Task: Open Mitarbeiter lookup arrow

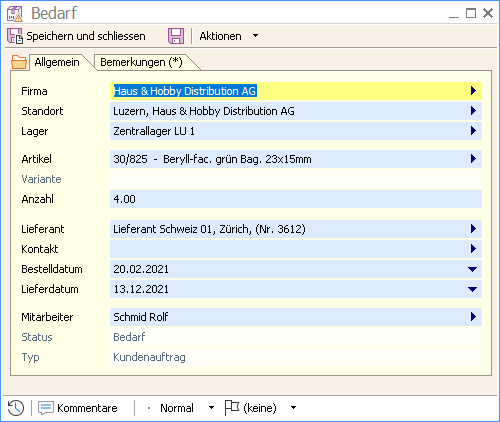Action: coord(473,317)
